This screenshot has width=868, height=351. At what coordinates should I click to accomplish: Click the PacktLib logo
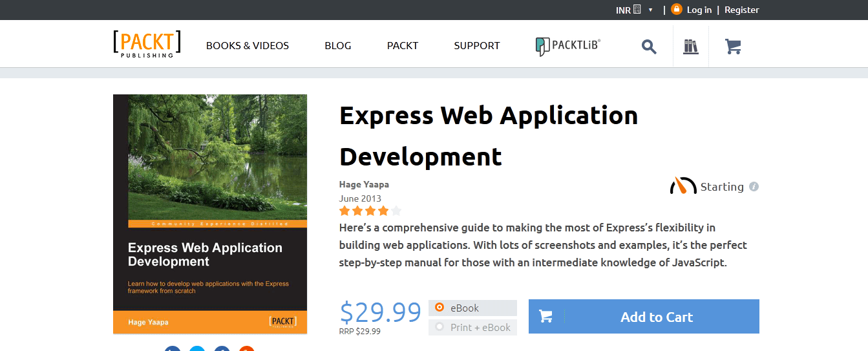tap(568, 45)
